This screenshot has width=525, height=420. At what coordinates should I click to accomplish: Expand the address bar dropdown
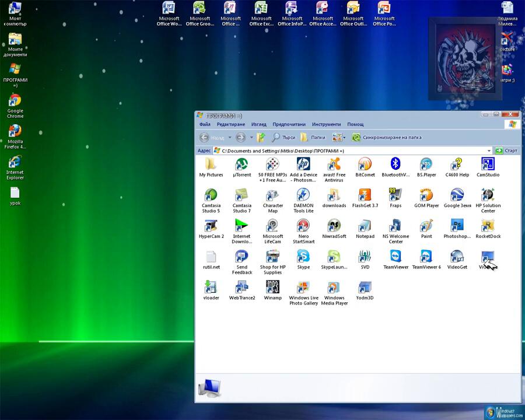pos(489,150)
